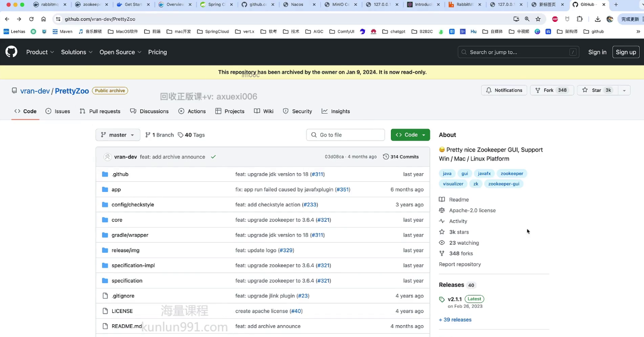The image size is (644, 337).
Task: Click the Sign up button
Action: click(x=626, y=52)
